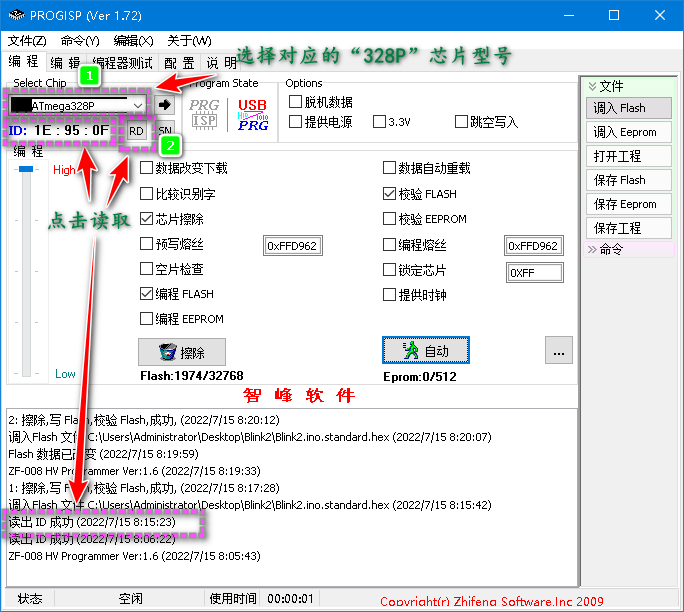Image resolution: width=684 pixels, height=612 pixels.
Task: Click the Zhifeng Software copyright text
Action: (492, 602)
